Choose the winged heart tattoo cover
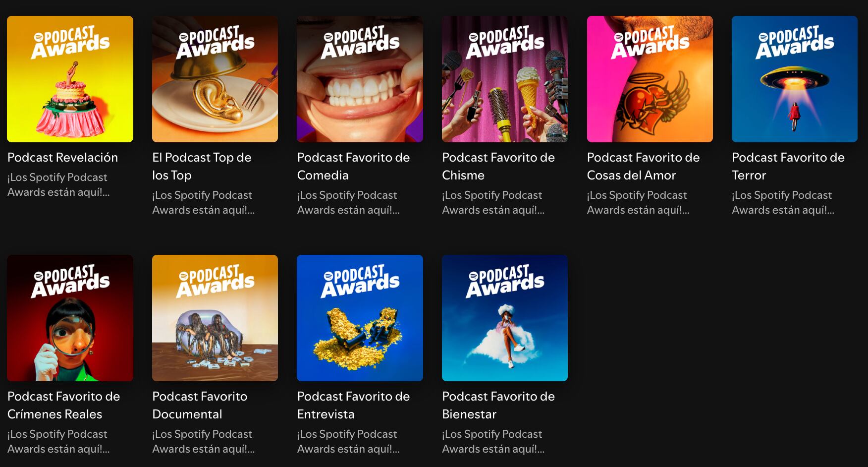Viewport: 868px width, 467px height. [650, 79]
